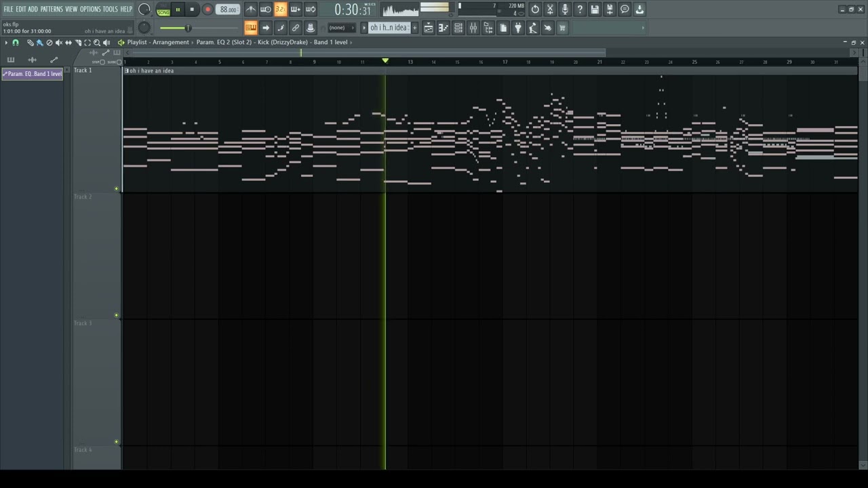Open pattern list arrow left of pattern name
The width and height of the screenshot is (868, 488).
coord(364,28)
